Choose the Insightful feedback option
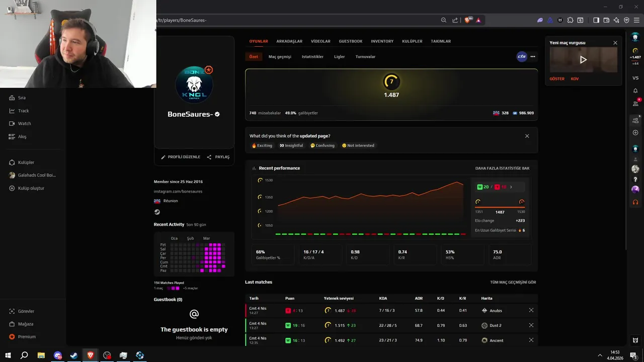The height and width of the screenshot is (362, 644). 291,145
